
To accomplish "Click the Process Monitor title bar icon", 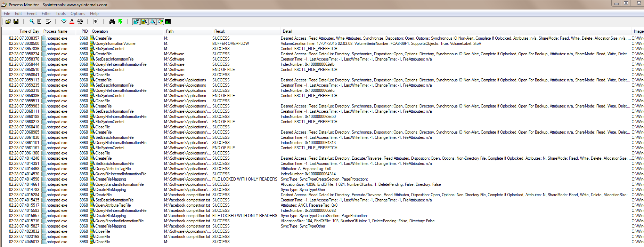I will tap(4, 5).
